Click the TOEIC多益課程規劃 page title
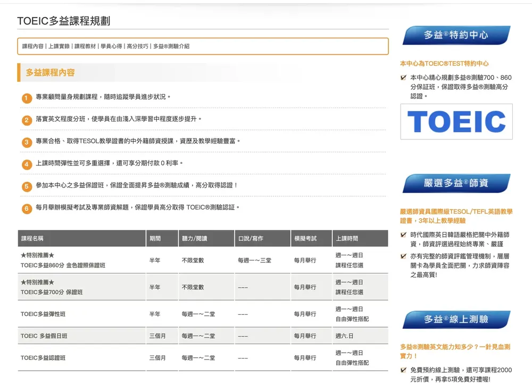Screen dimensions: 532x392 coord(64,21)
